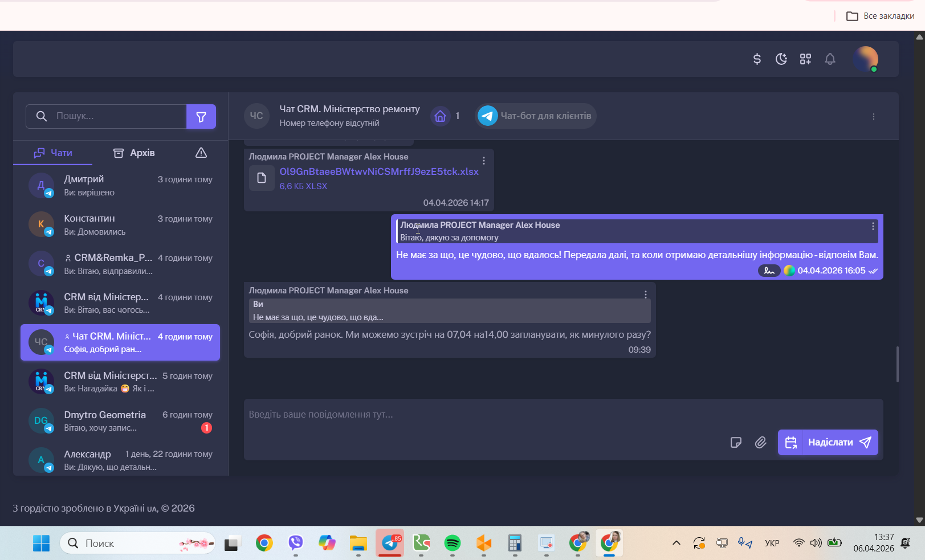Image resolution: width=925 pixels, height=560 pixels.
Task: Open Telegram from the taskbar
Action: (390, 543)
